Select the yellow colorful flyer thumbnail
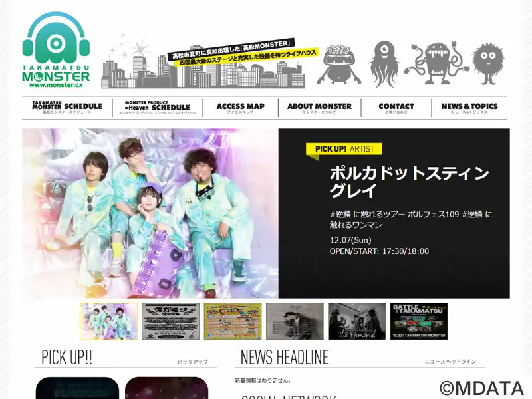This screenshot has height=399, width=532. pyautogui.click(x=233, y=321)
